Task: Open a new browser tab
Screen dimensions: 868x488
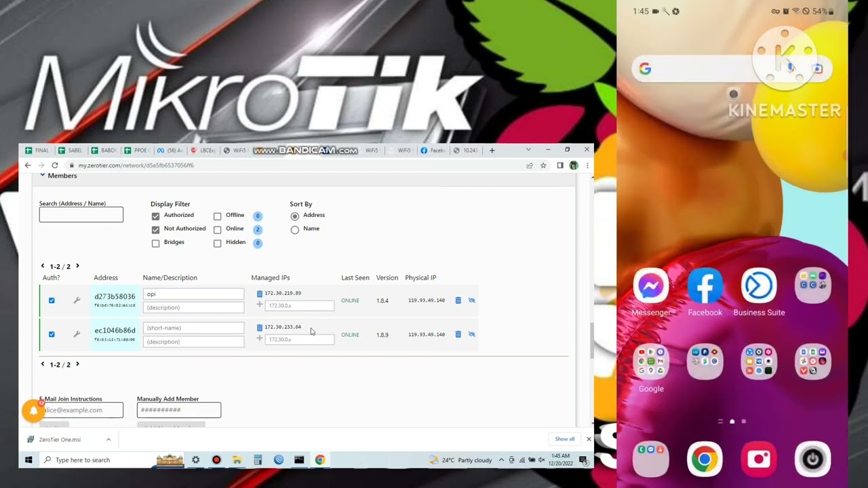Action: pos(493,150)
